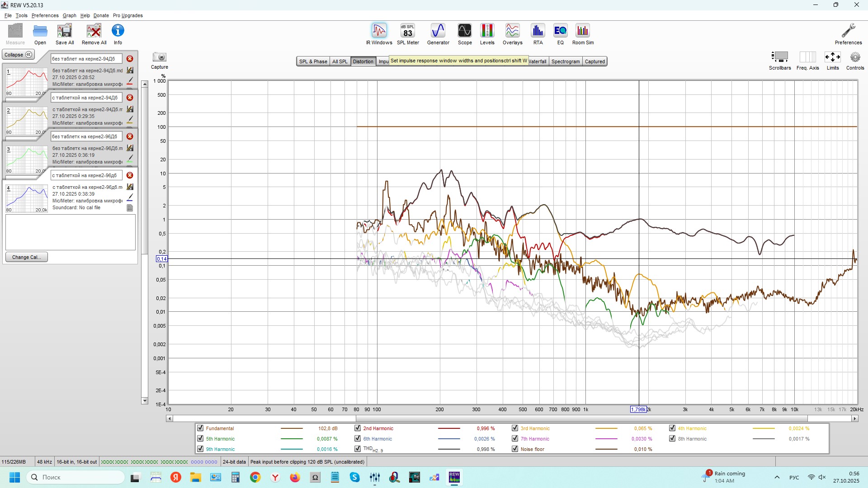Viewport: 868px width, 488px height.
Task: Switch to the Spectrogram tab
Action: pyautogui.click(x=565, y=61)
